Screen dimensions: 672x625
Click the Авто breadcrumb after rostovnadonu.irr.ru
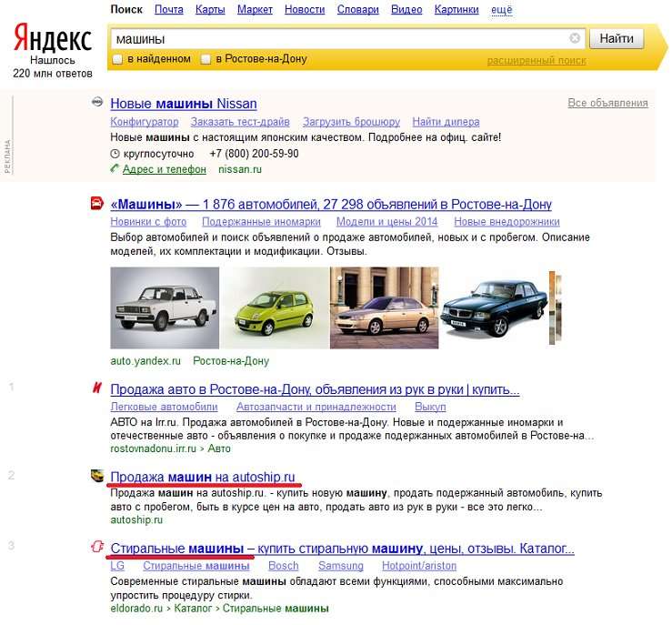(219, 449)
